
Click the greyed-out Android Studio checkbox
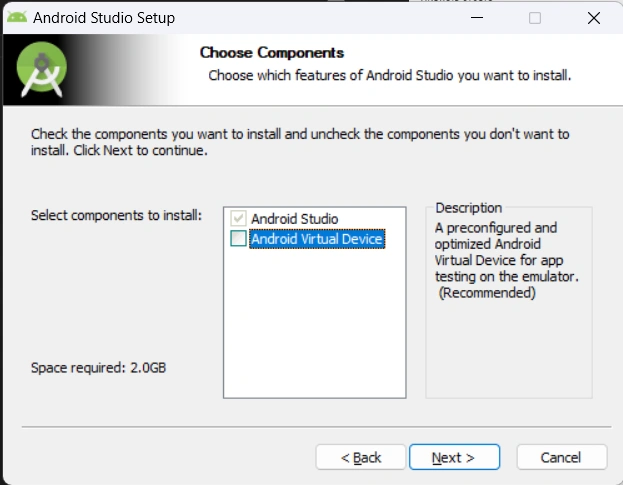(x=238, y=218)
